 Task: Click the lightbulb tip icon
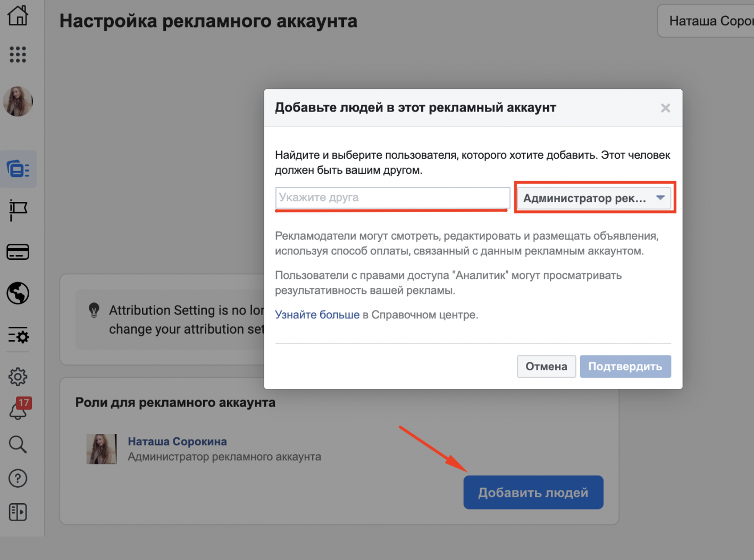click(x=94, y=310)
